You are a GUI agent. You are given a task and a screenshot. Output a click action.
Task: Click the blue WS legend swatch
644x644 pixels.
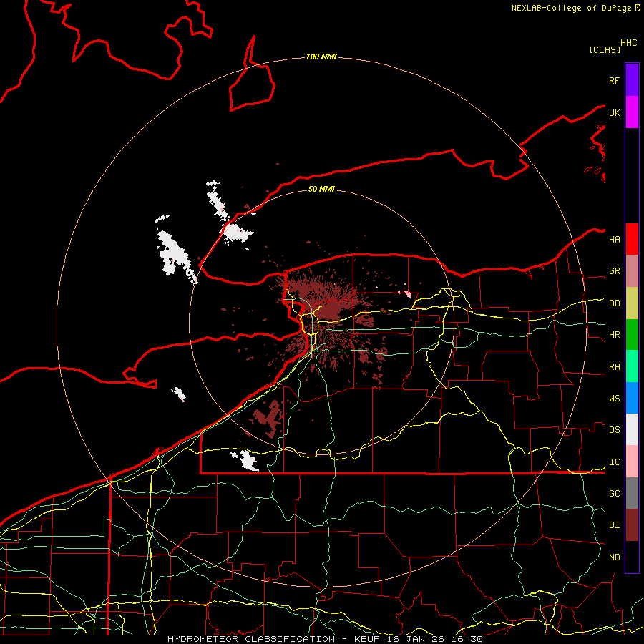pos(632,398)
